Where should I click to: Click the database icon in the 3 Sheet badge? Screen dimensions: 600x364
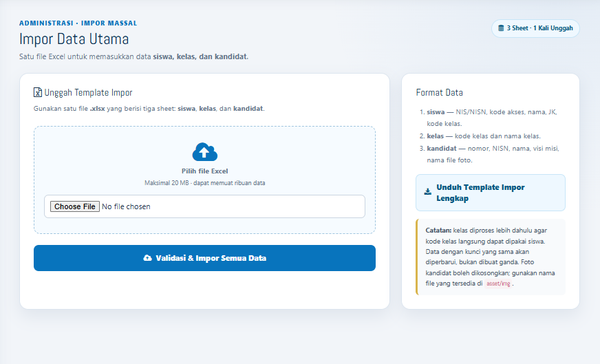[501, 28]
